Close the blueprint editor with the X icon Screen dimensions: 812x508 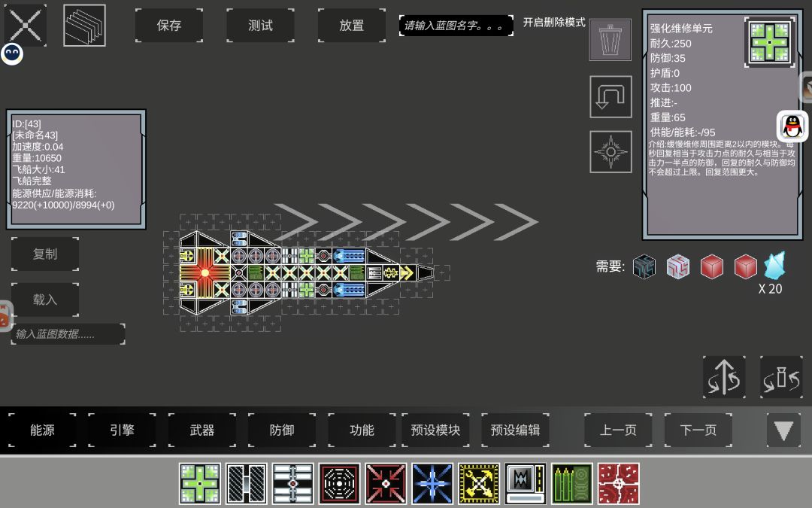click(x=25, y=25)
